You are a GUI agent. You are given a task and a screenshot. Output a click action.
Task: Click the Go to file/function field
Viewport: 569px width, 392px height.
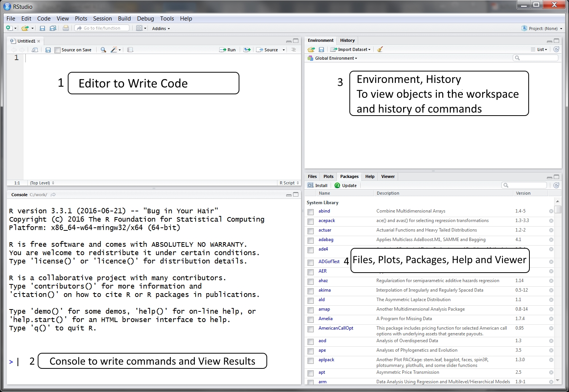(102, 28)
